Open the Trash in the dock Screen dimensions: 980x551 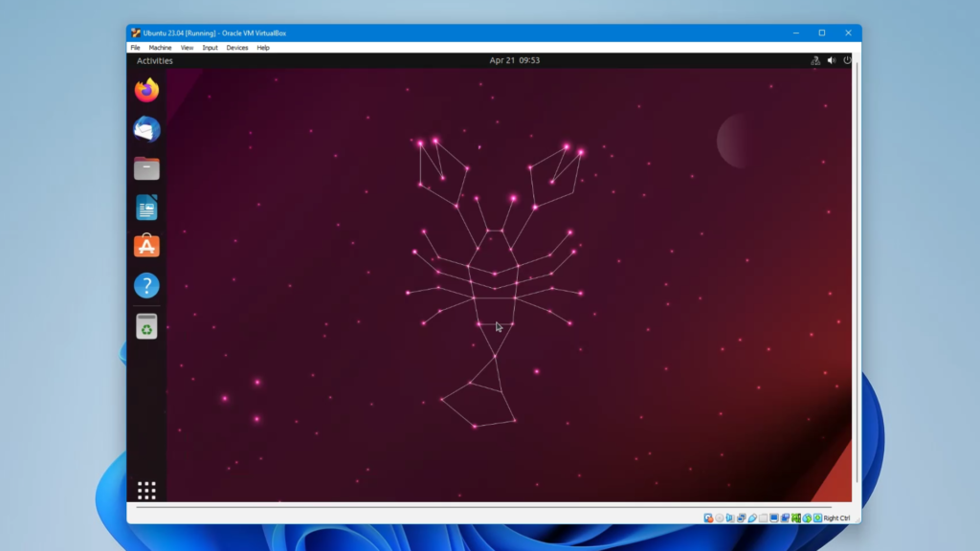click(146, 327)
